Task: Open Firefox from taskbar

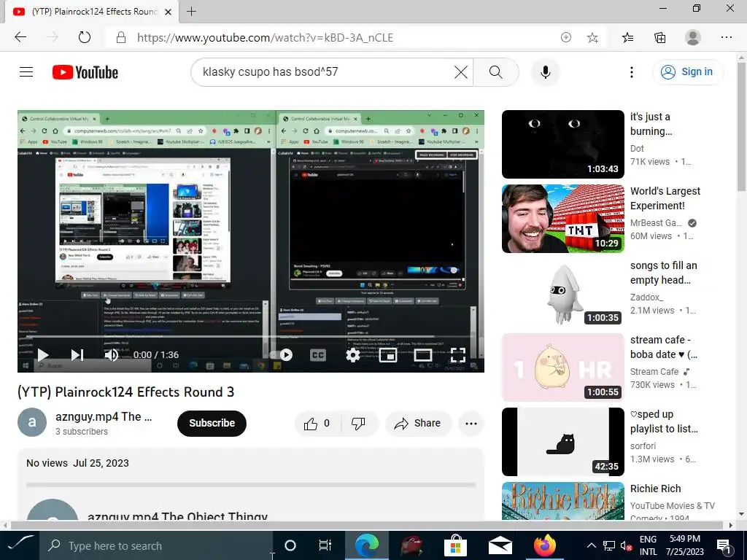Action: coord(544,545)
